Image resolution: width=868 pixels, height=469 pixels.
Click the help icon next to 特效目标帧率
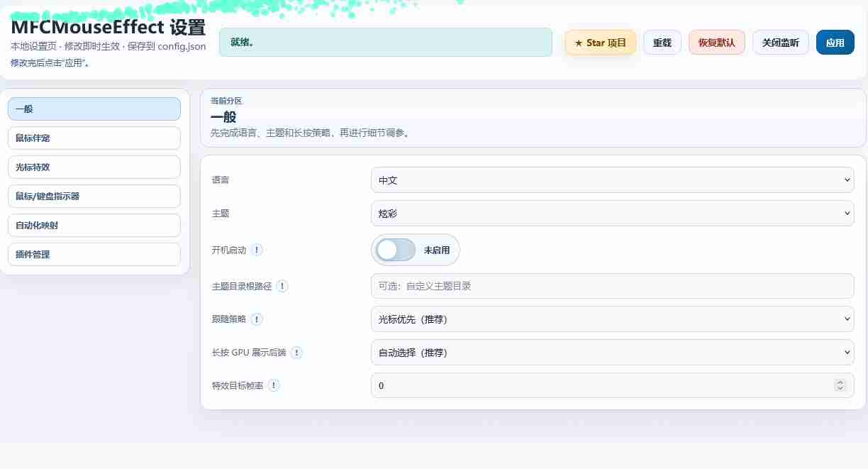tap(274, 385)
